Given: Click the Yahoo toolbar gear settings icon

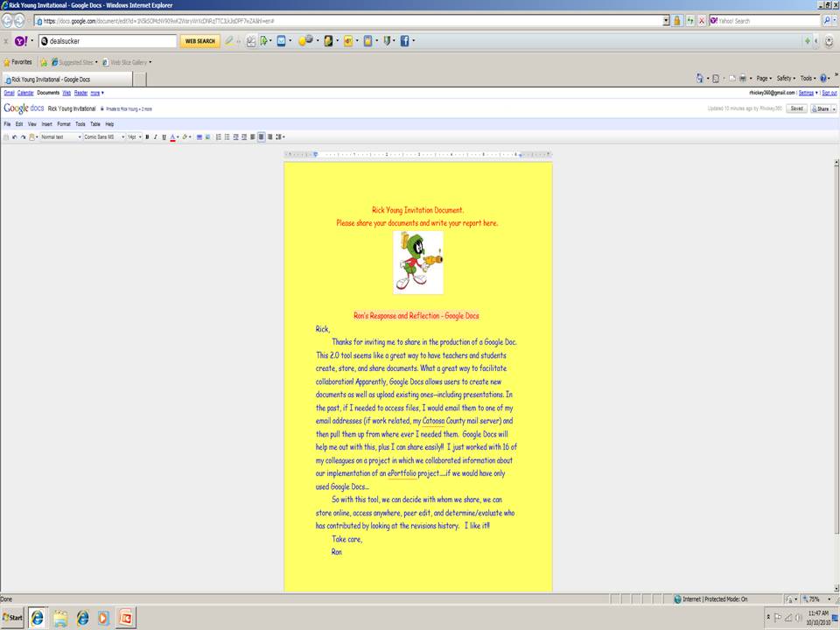Looking at the screenshot, I should click(x=829, y=41).
